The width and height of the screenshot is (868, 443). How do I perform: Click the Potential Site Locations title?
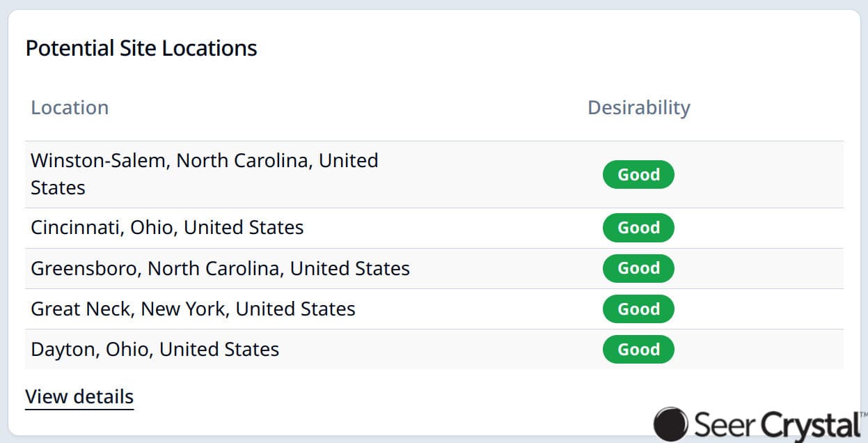tap(141, 47)
